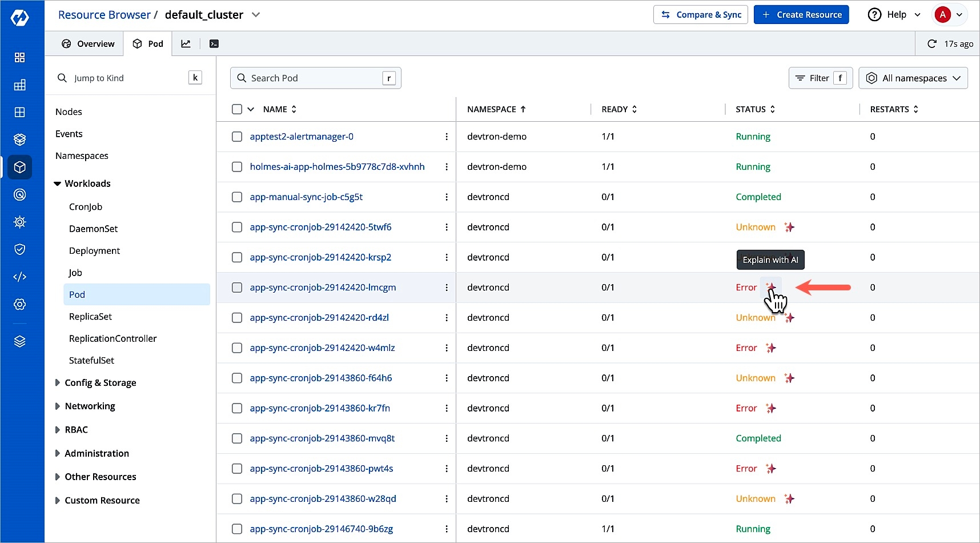980x543 pixels.
Task: Open the default_cluster selector dropdown
Action: point(256,15)
